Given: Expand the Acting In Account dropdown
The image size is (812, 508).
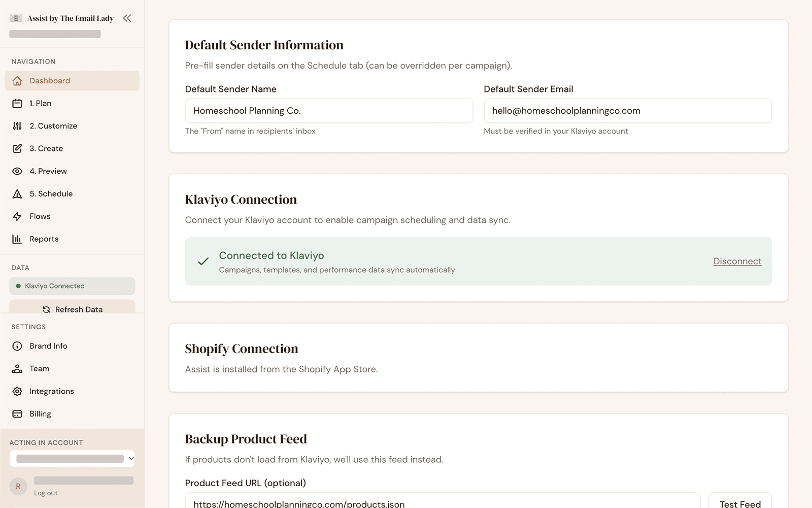Looking at the screenshot, I should point(72,458).
